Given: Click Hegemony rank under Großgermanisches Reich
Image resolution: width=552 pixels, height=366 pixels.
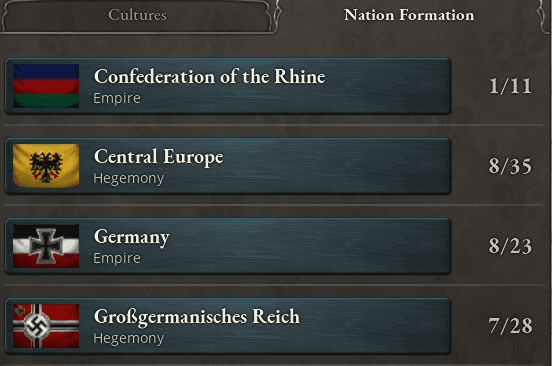Looking at the screenshot, I should pyautogui.click(x=128, y=339).
